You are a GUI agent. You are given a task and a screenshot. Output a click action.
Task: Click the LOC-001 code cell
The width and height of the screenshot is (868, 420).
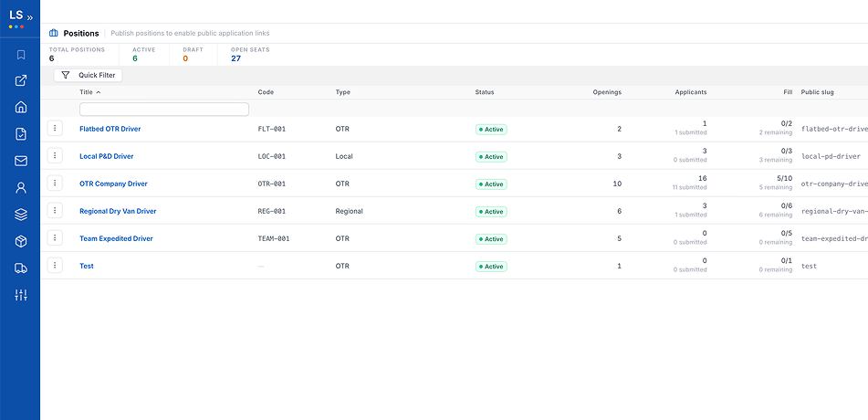[x=272, y=156]
